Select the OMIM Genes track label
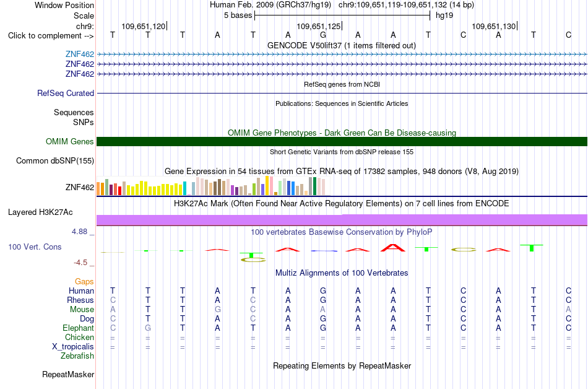588x389 pixels. pyautogui.click(x=69, y=141)
